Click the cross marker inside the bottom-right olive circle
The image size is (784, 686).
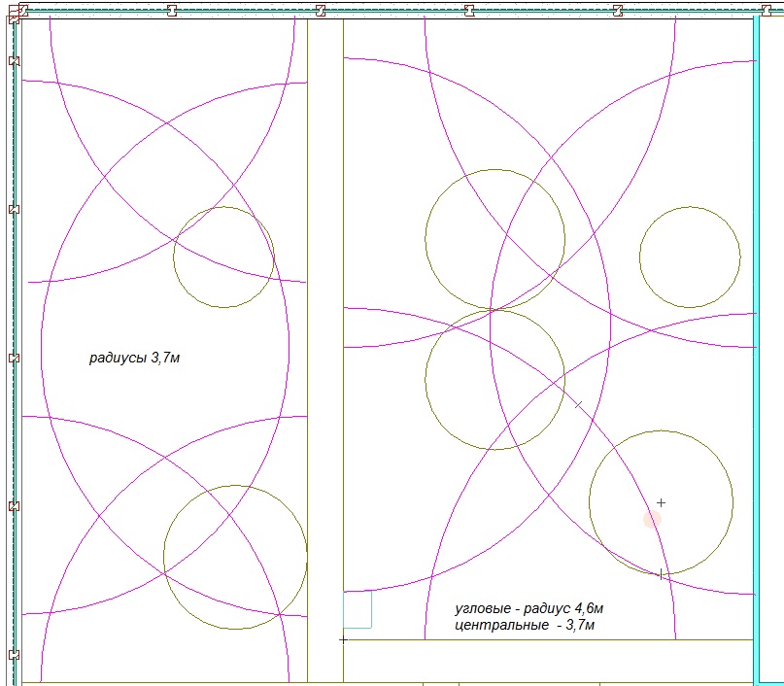coord(661,502)
